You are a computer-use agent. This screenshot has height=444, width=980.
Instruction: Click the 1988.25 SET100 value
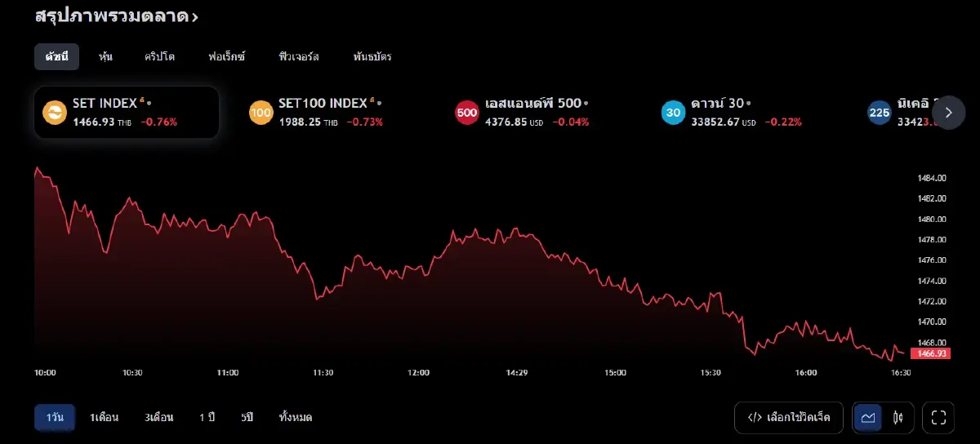[x=299, y=122]
